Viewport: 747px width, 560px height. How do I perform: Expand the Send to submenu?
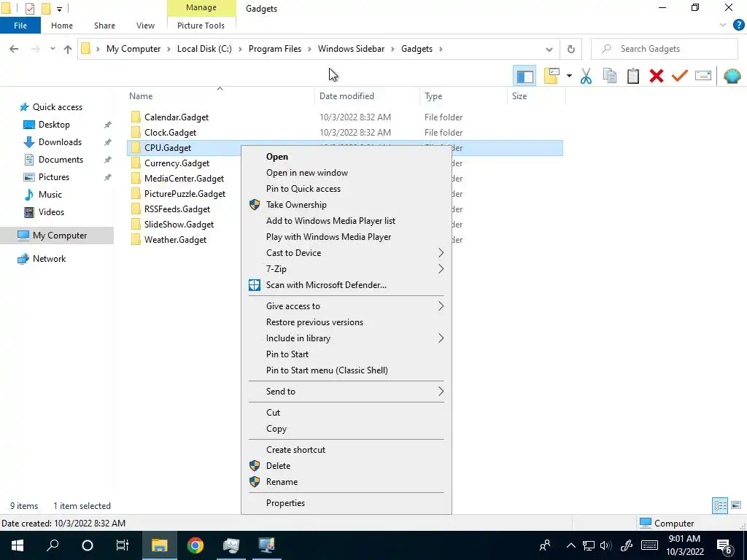coord(347,392)
